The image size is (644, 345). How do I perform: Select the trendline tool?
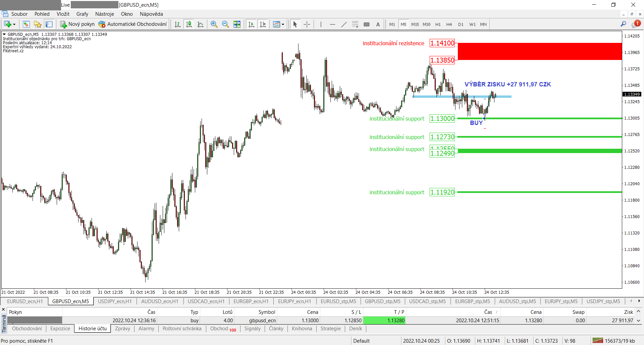coord(344,24)
